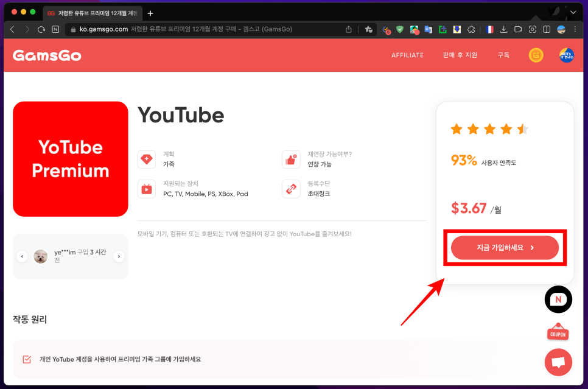This screenshot has height=389, width=588.
Task: Open browser three-dot menu
Action: pos(575,29)
